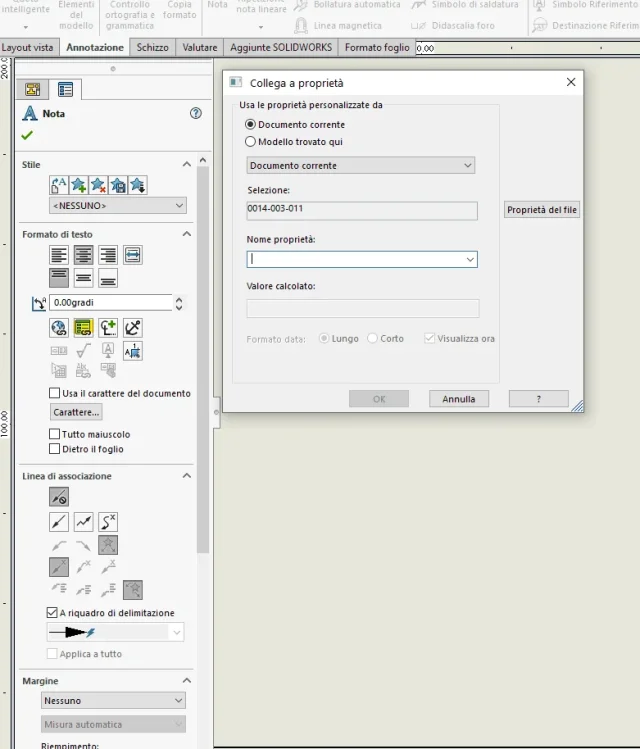
Task: Select the right align text icon
Action: [108, 255]
